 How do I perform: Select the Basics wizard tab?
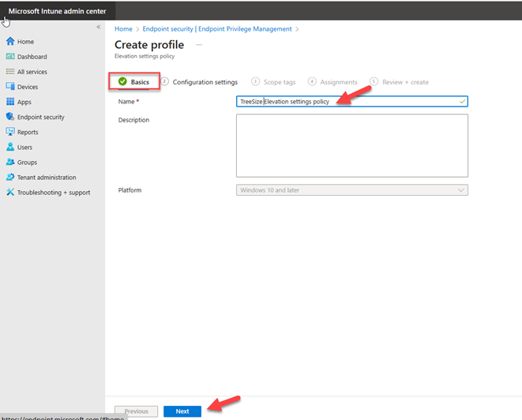click(134, 81)
